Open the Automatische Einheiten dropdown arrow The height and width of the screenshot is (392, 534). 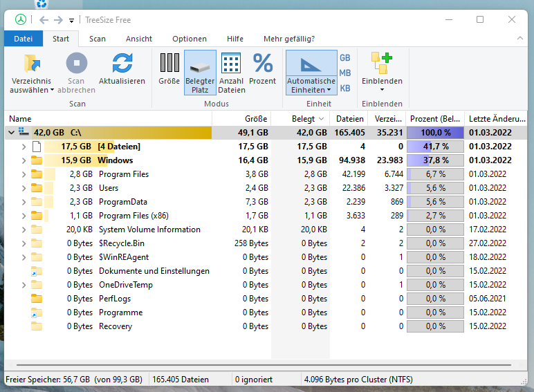(329, 90)
